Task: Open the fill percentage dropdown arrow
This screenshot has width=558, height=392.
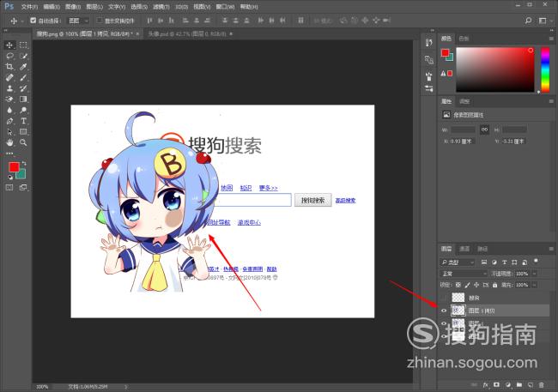Action: pos(535,285)
